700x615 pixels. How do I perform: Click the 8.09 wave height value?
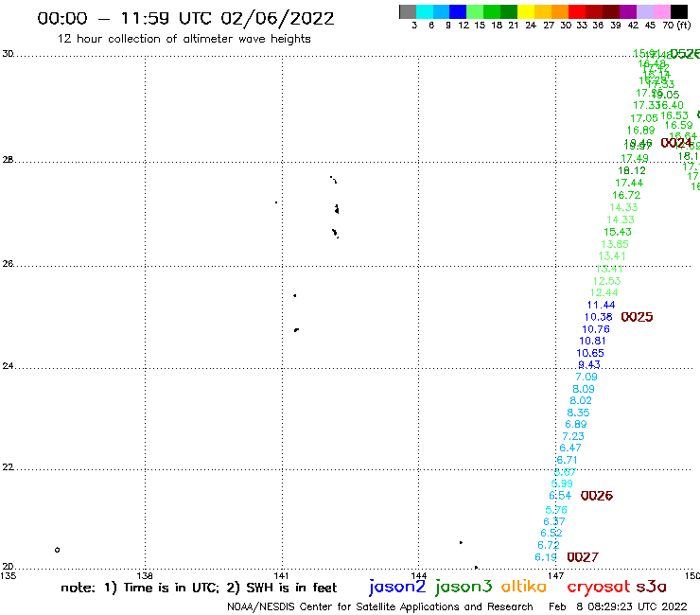(584, 389)
